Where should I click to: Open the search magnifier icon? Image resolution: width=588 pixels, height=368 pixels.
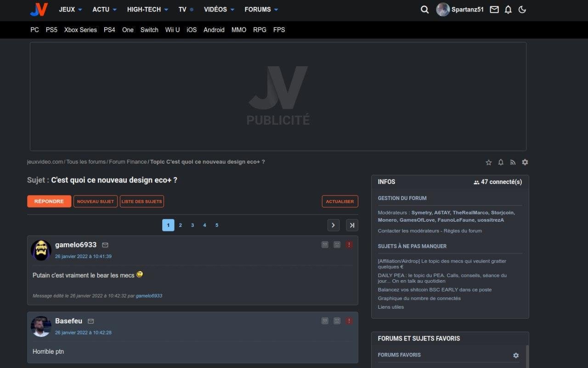pyautogui.click(x=424, y=10)
